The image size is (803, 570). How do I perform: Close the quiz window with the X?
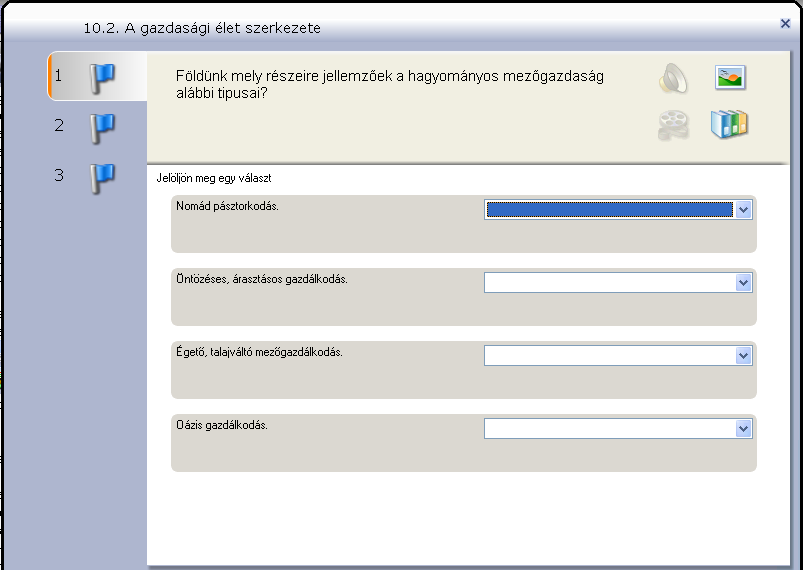click(x=786, y=23)
